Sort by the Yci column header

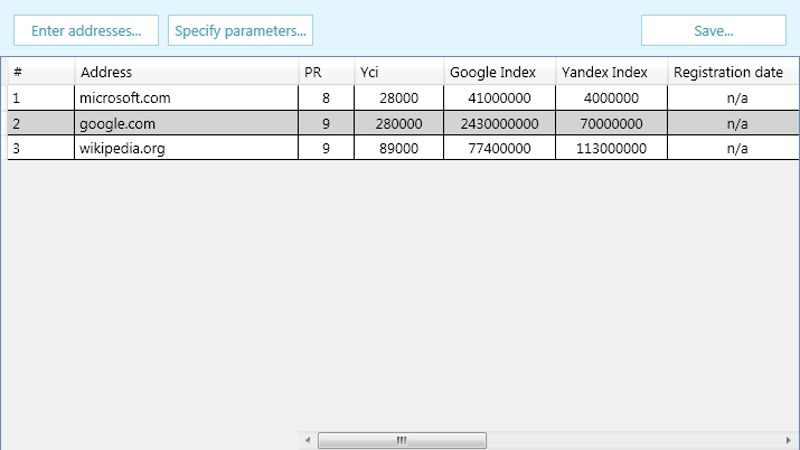(x=399, y=72)
